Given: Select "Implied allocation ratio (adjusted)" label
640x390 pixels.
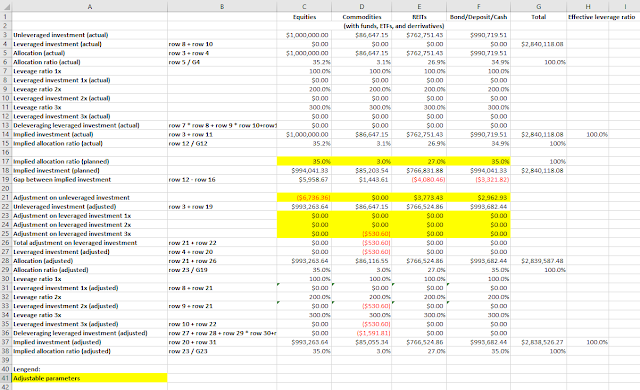Looking at the screenshot, I should pos(89,351).
